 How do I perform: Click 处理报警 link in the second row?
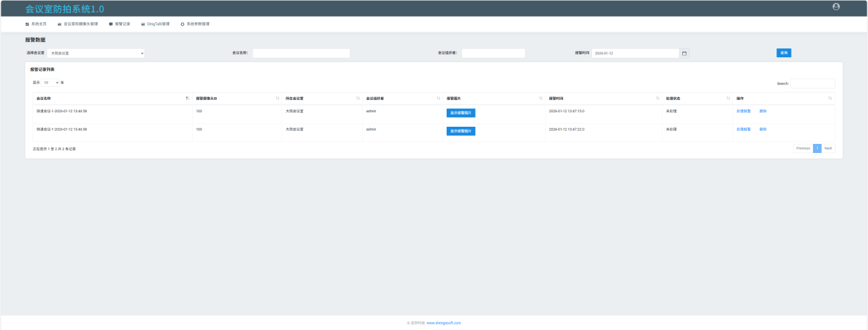[743, 129]
